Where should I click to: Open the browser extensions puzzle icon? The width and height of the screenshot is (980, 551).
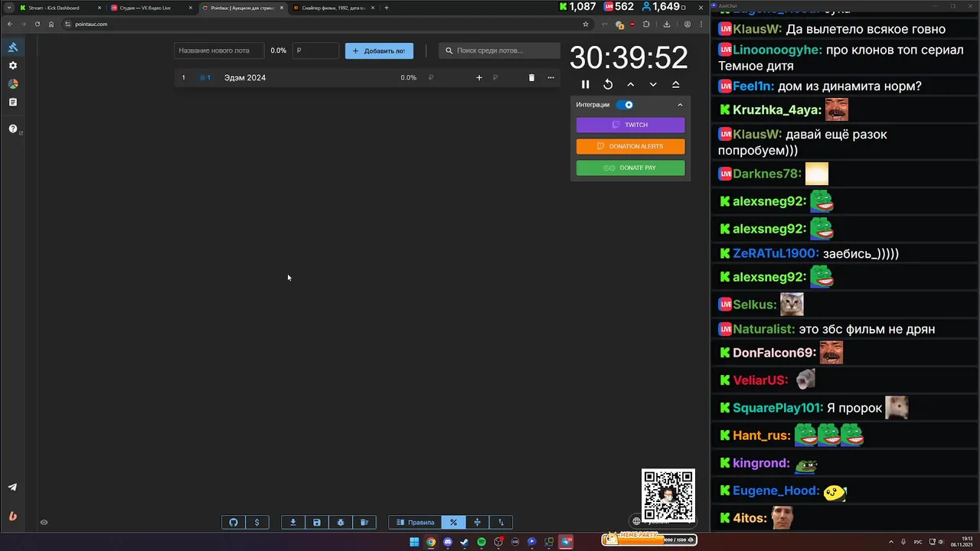[x=646, y=24]
